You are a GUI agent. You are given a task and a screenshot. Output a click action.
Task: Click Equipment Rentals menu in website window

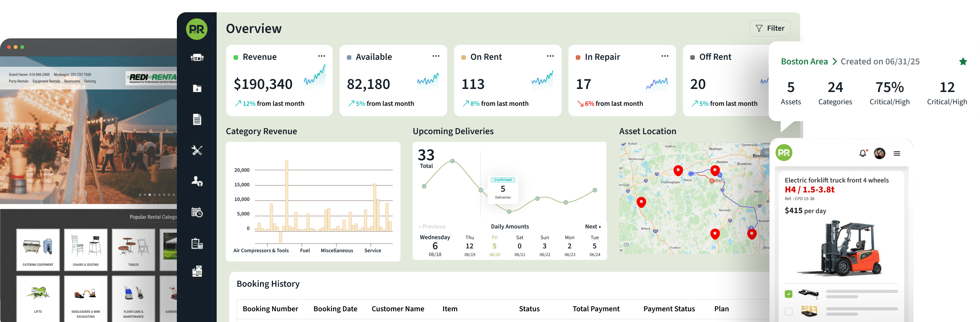click(46, 81)
